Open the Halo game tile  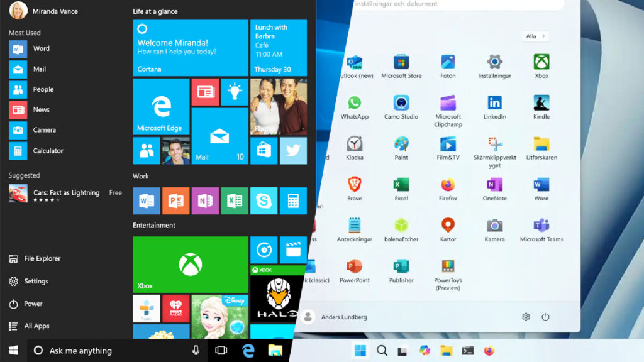point(277,294)
